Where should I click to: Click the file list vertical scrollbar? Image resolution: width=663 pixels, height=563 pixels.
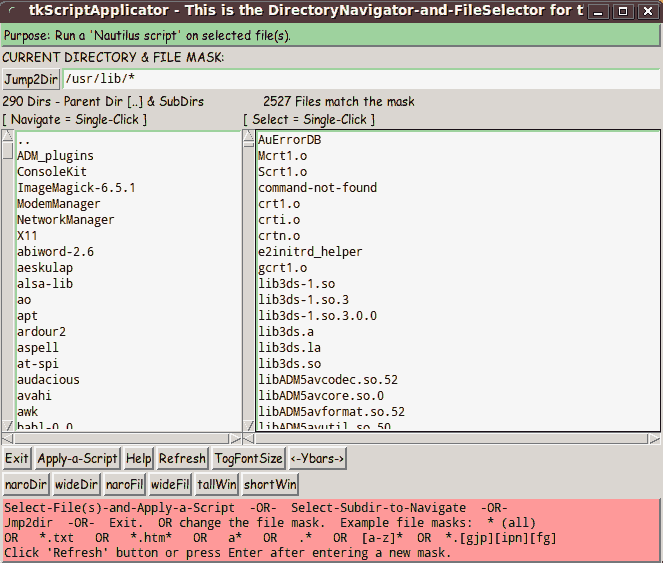point(250,280)
